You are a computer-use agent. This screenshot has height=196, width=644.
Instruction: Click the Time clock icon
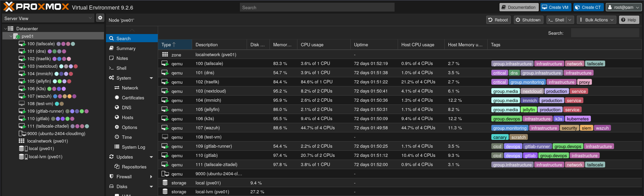117,137
